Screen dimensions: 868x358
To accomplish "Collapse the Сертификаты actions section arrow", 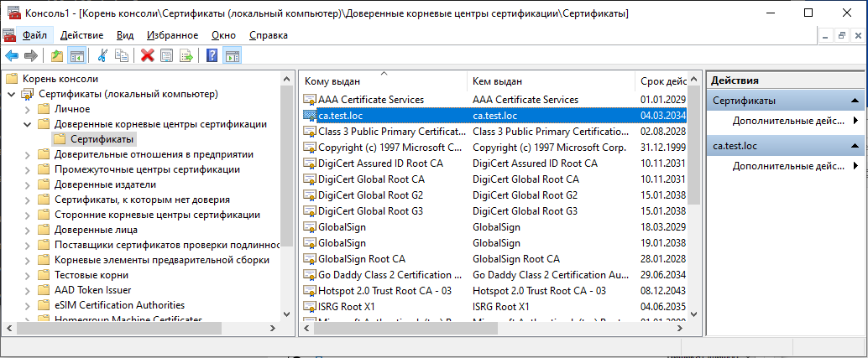I will 855,101.
